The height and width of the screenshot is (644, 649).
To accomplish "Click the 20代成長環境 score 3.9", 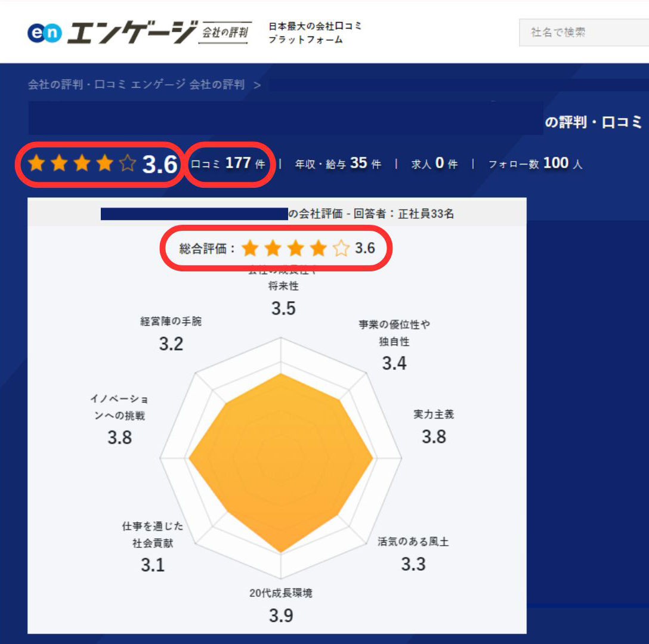I will coord(281,615).
